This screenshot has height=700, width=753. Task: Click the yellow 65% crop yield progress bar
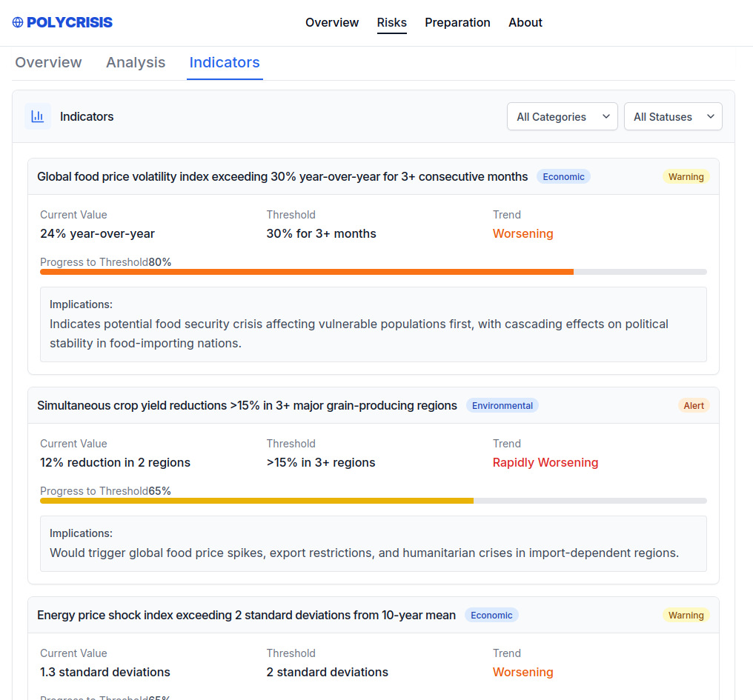click(256, 501)
